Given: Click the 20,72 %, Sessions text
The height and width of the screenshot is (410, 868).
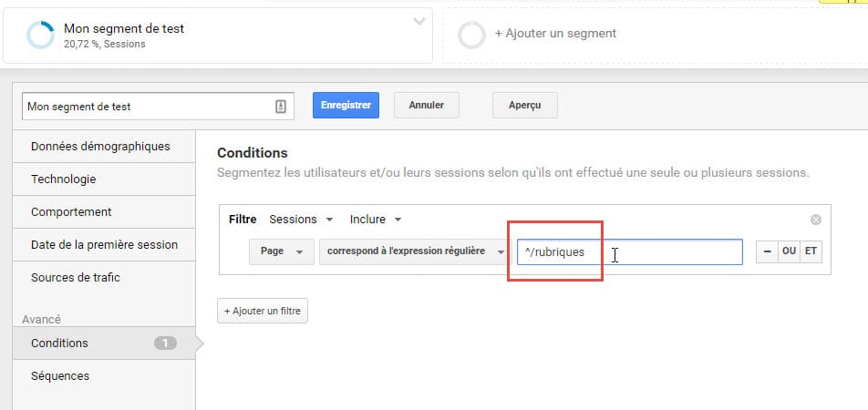Looking at the screenshot, I should pos(105,45).
